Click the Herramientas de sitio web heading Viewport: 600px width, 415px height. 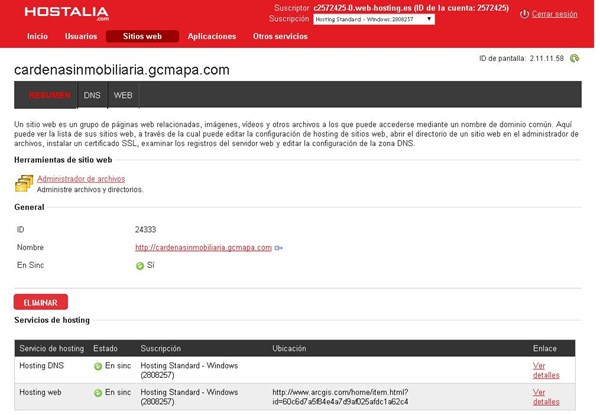[63, 160]
